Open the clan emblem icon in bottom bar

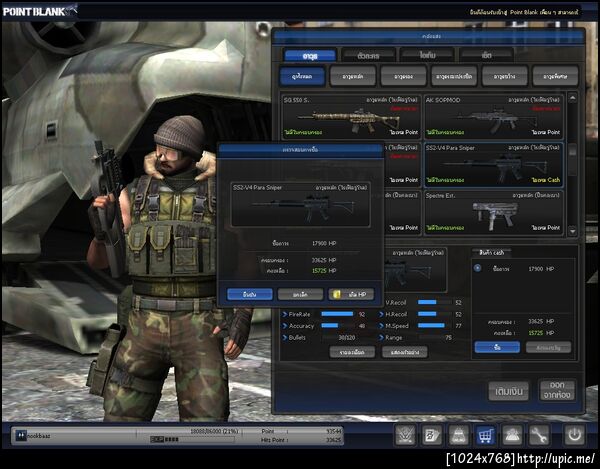pos(405,435)
